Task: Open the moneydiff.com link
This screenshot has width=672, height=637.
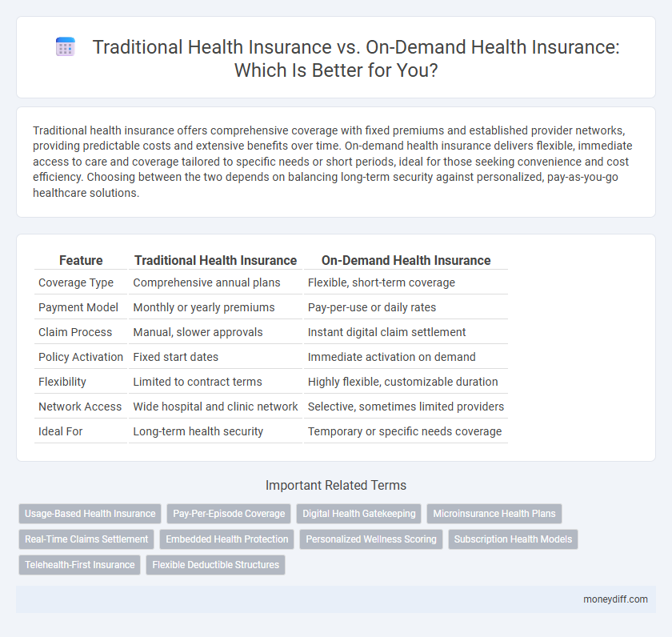Action: 615,599
